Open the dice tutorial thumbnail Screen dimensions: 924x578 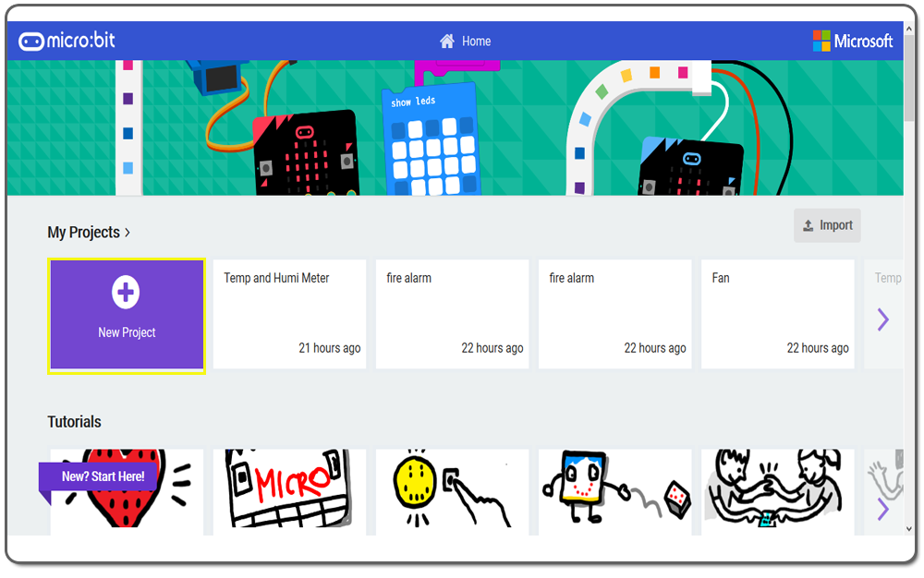click(x=614, y=492)
